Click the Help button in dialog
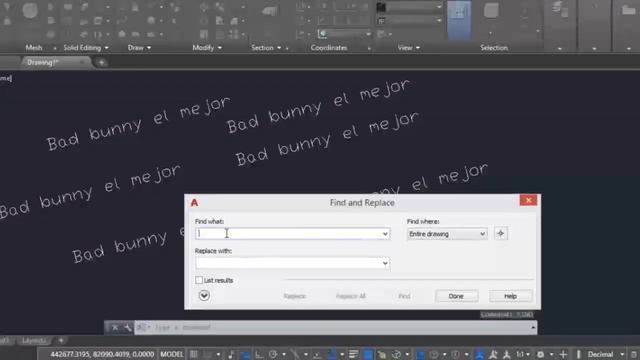Viewport: 640px width, 360px height. click(511, 296)
